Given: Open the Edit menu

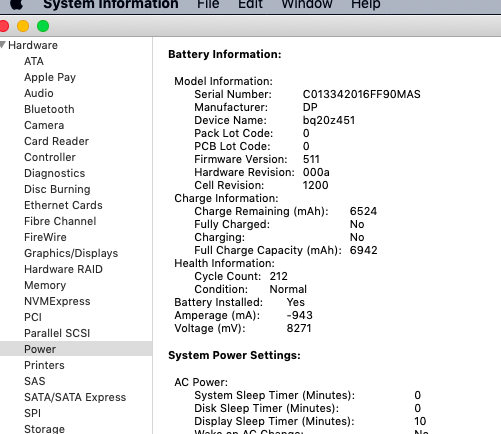Looking at the screenshot, I should click(250, 5).
